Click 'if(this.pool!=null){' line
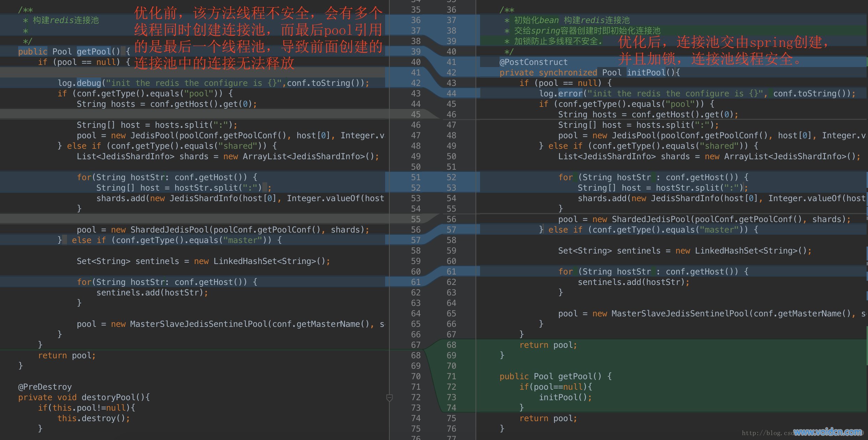The width and height of the screenshot is (868, 440). coord(87,408)
